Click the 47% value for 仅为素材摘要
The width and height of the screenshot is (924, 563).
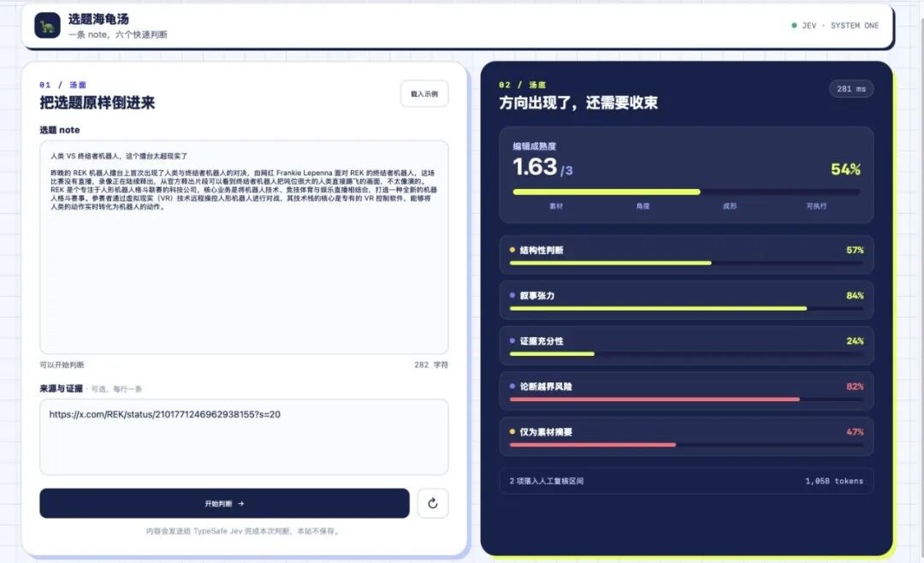[855, 431]
